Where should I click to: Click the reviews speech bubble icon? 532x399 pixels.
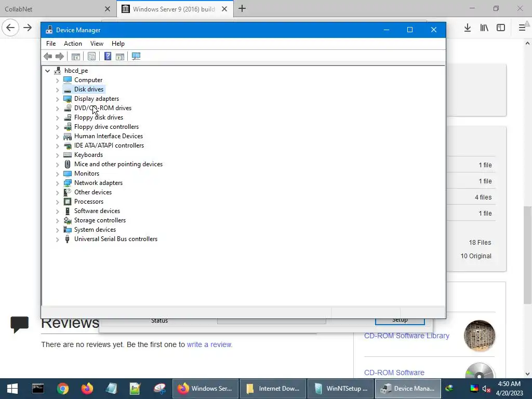click(19, 325)
